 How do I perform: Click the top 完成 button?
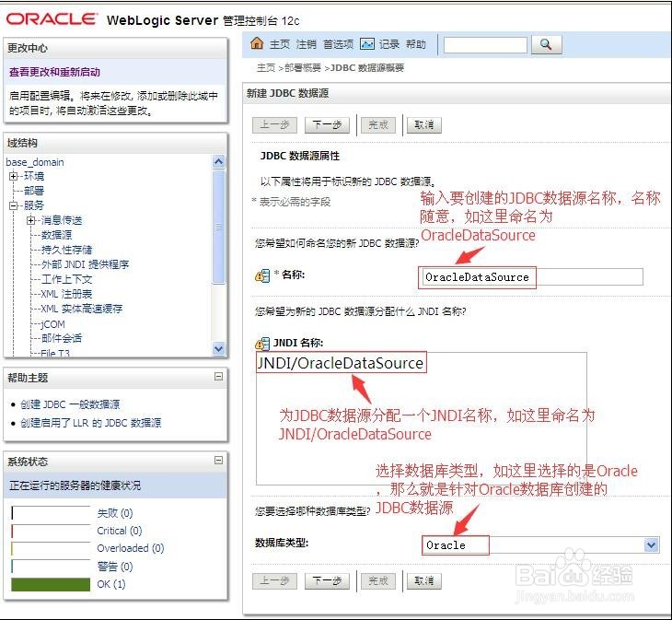click(378, 125)
